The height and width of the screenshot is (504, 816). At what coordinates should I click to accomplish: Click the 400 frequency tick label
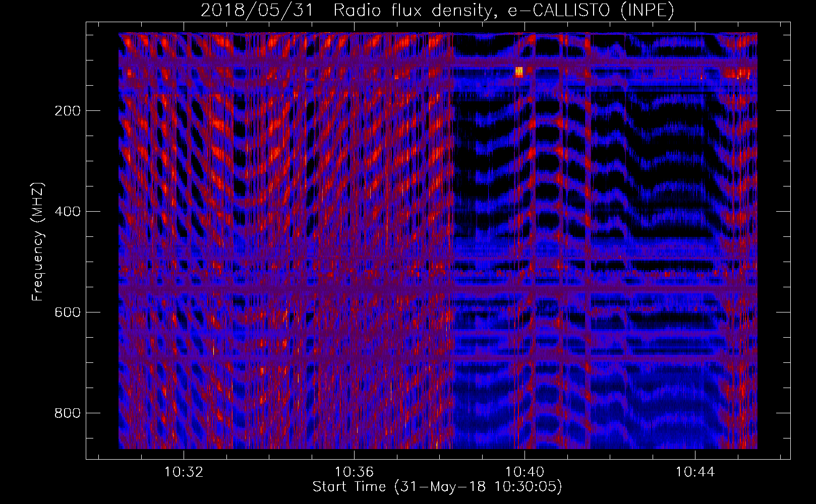point(68,212)
